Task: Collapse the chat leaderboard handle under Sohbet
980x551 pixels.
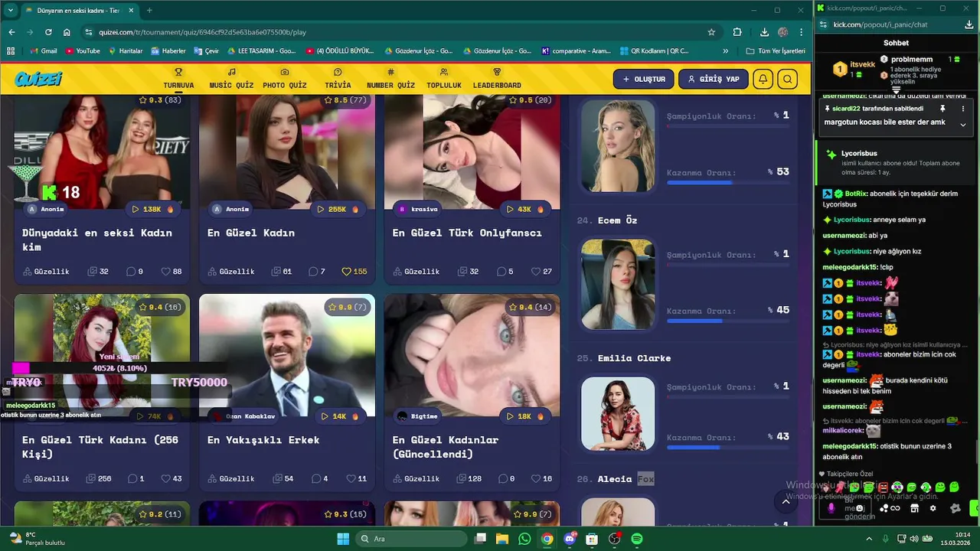Action: [897, 90]
